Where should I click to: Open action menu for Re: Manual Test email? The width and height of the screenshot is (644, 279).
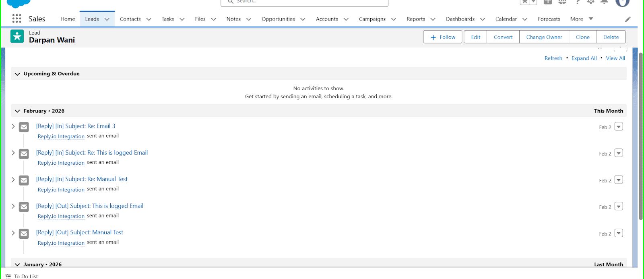619,180
